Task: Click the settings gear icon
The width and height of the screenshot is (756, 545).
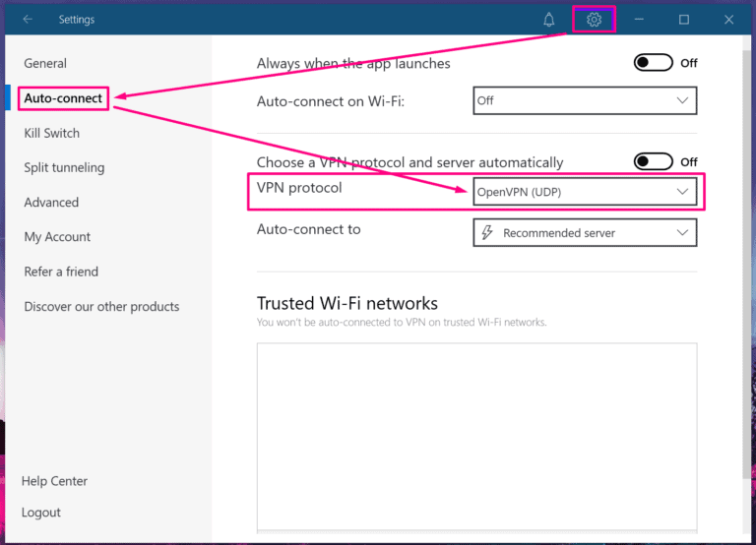Action: [594, 19]
